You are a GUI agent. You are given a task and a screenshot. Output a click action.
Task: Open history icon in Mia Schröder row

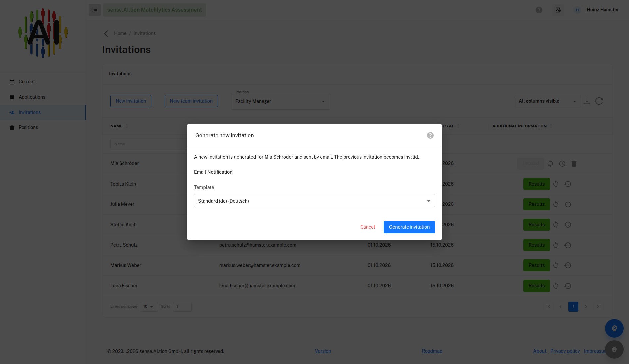tap(562, 164)
